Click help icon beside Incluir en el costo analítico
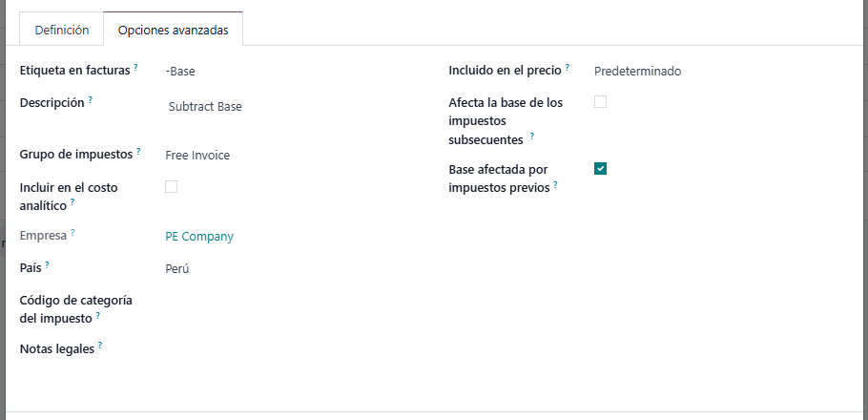The height and width of the screenshot is (420, 868). click(72, 202)
